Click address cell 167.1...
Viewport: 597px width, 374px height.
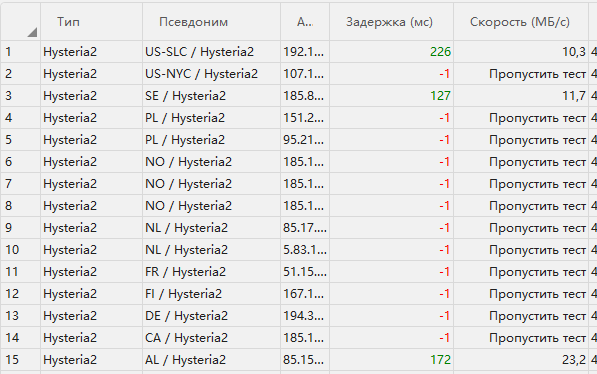coord(303,294)
